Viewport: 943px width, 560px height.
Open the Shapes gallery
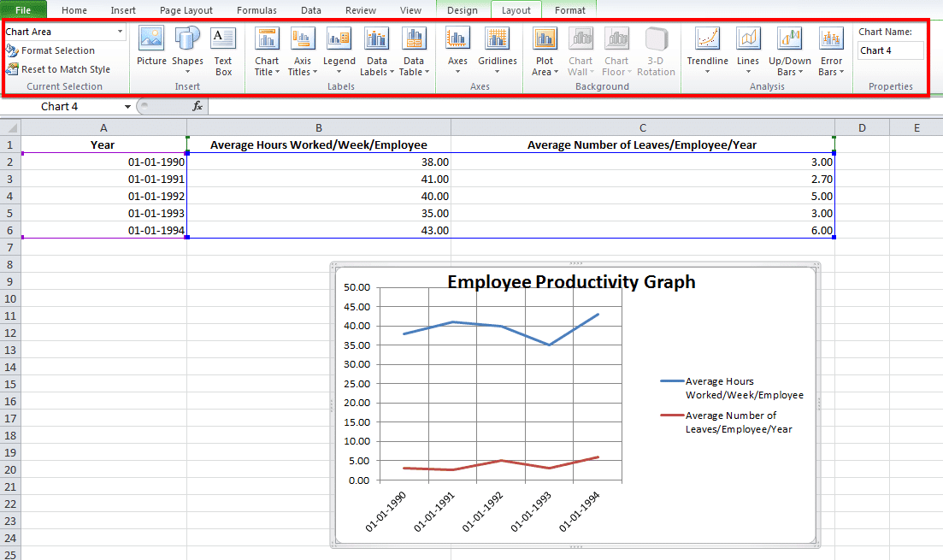tap(187, 50)
